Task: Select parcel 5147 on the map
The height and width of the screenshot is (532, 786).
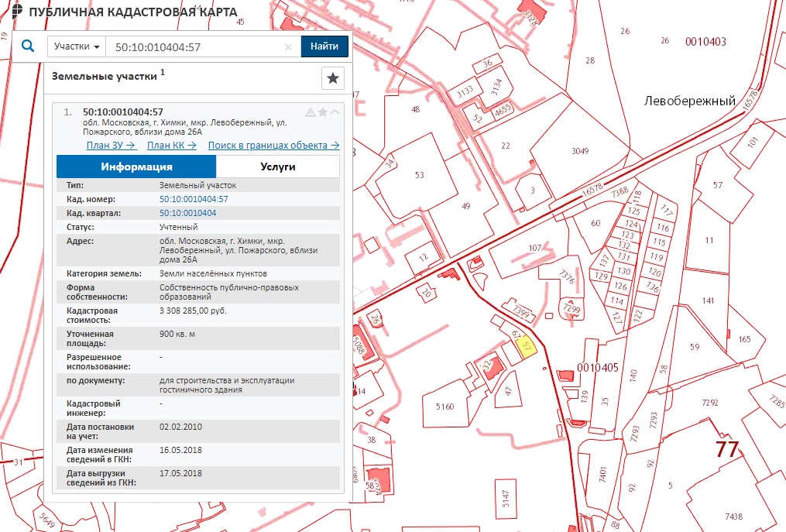Action: pos(505,499)
